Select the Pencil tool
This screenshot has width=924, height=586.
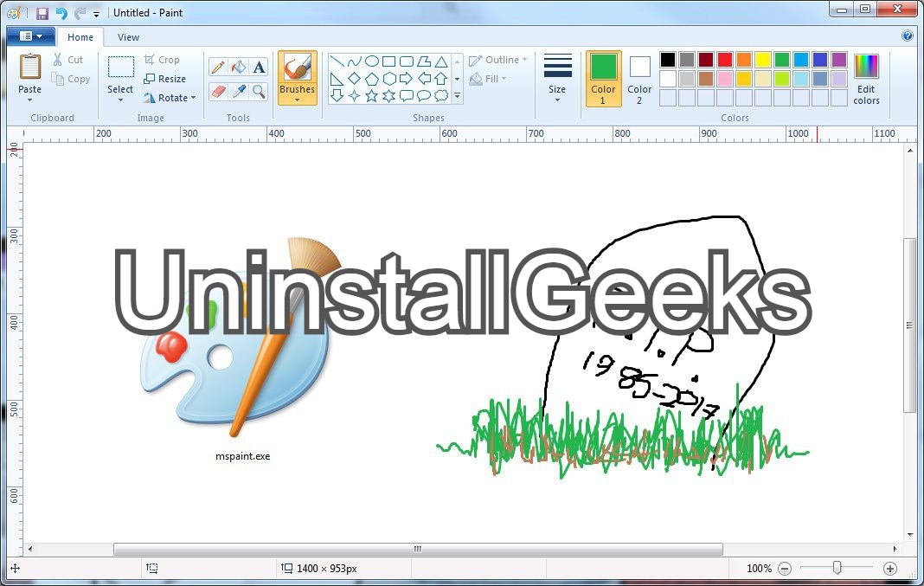point(218,67)
